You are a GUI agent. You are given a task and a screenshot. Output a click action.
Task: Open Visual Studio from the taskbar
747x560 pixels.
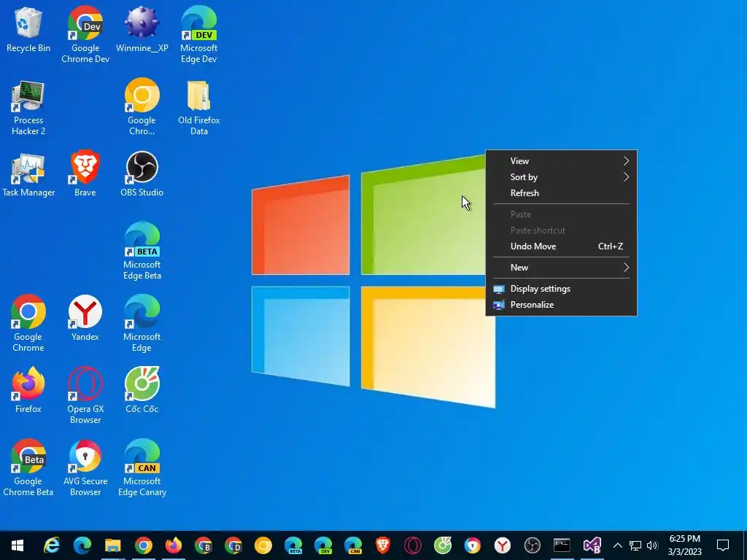point(592,545)
